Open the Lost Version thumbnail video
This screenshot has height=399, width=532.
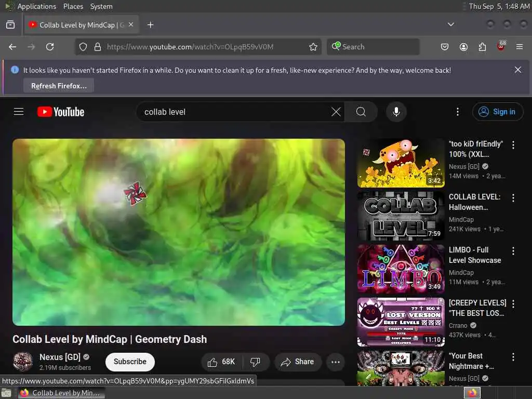pyautogui.click(x=401, y=322)
